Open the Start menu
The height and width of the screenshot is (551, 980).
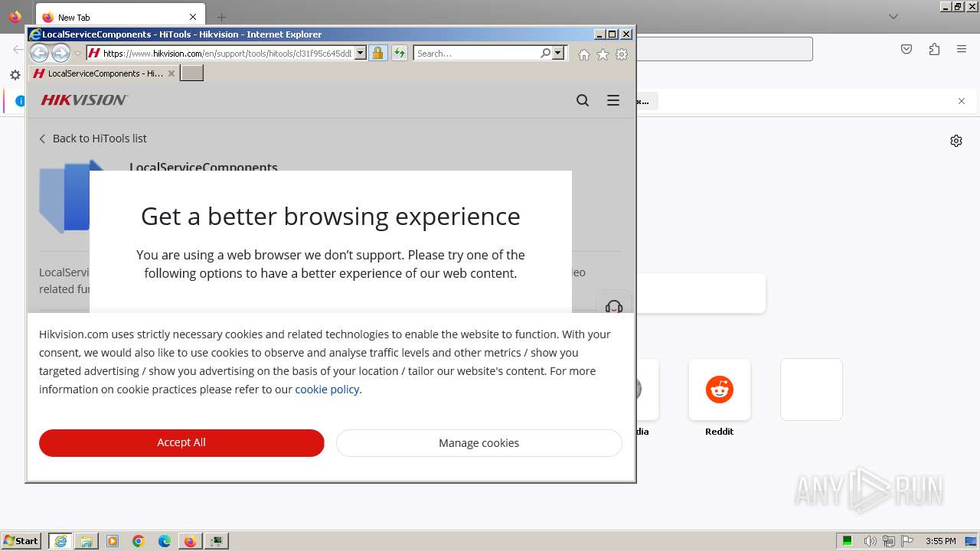[x=21, y=541]
